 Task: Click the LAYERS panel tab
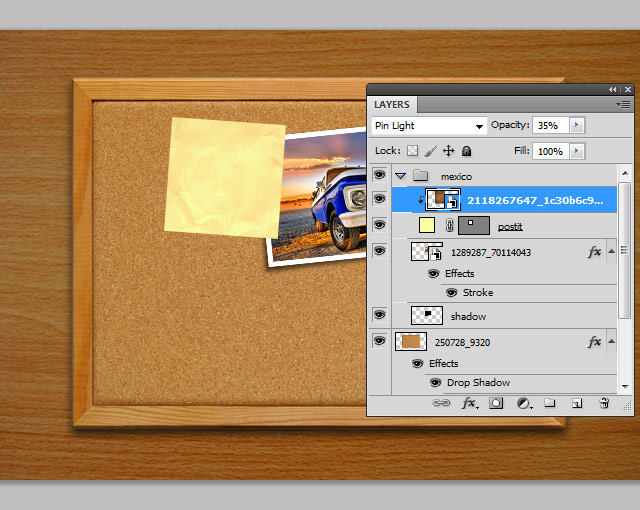point(392,104)
